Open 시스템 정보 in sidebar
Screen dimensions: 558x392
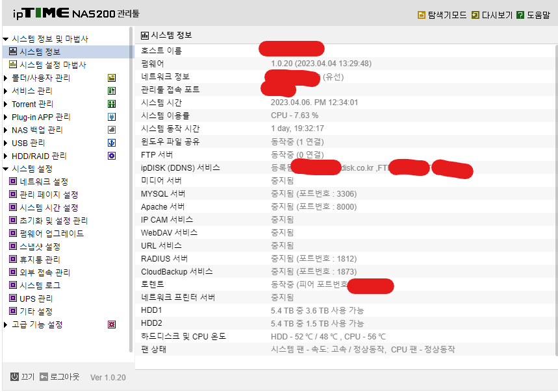pyautogui.click(x=40, y=52)
